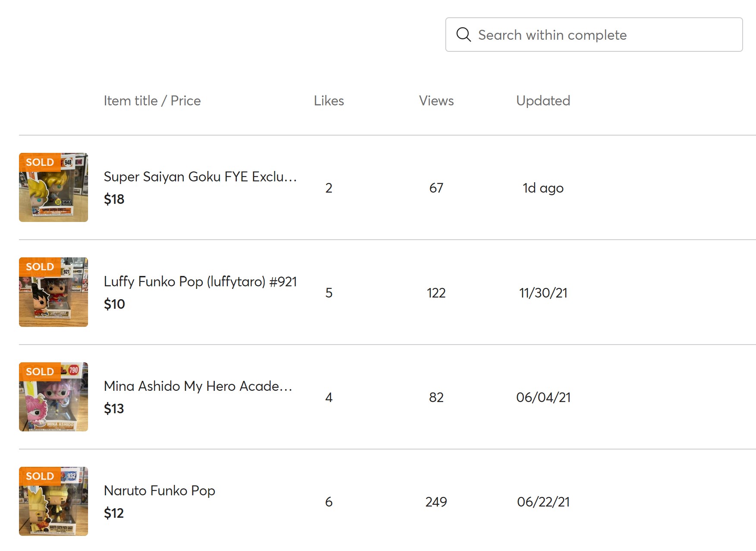Click the SOLD badge on Naruto Funko Pop listing
Image resolution: width=756 pixels, height=551 pixels.
[39, 476]
